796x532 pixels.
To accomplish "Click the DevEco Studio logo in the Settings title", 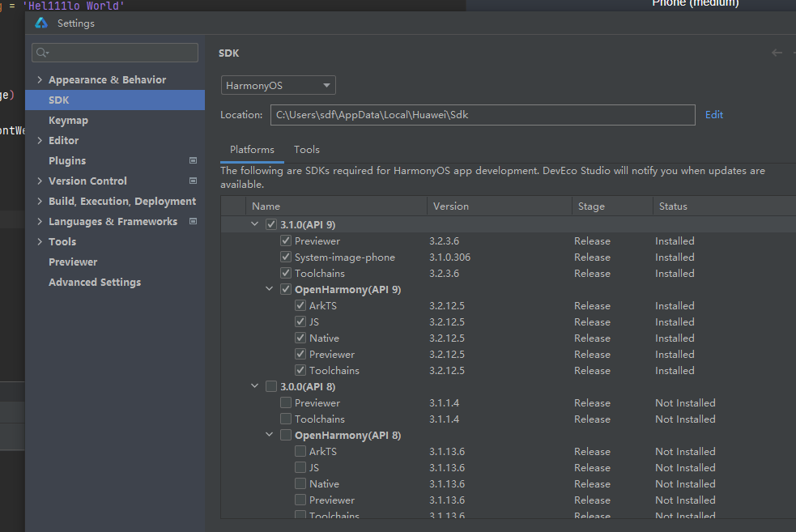I will tap(41, 23).
